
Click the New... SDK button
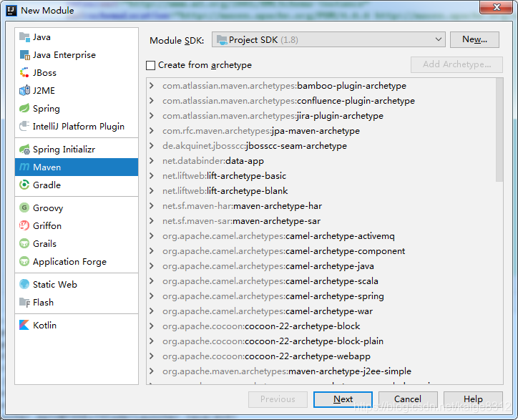pyautogui.click(x=474, y=39)
